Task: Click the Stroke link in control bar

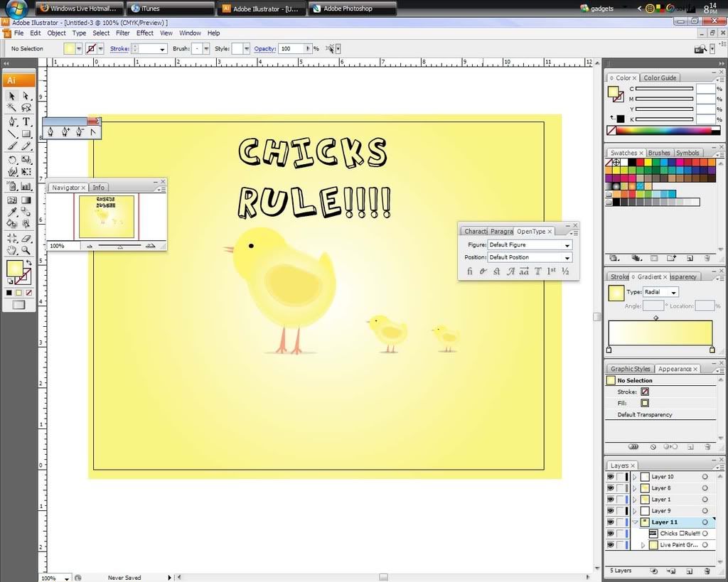Action: tap(119, 49)
